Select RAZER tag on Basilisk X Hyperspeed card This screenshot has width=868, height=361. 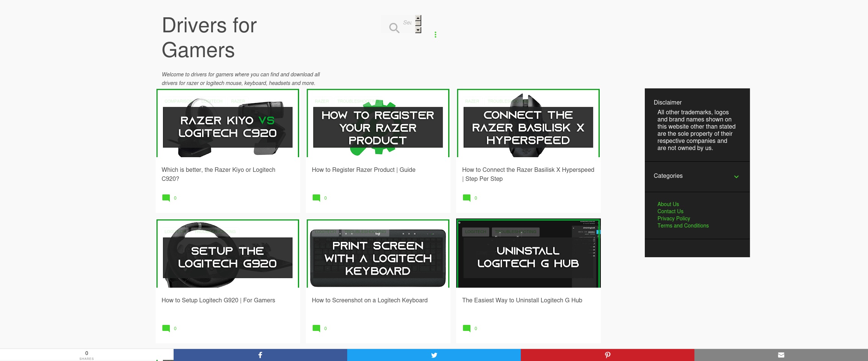pyautogui.click(x=472, y=101)
